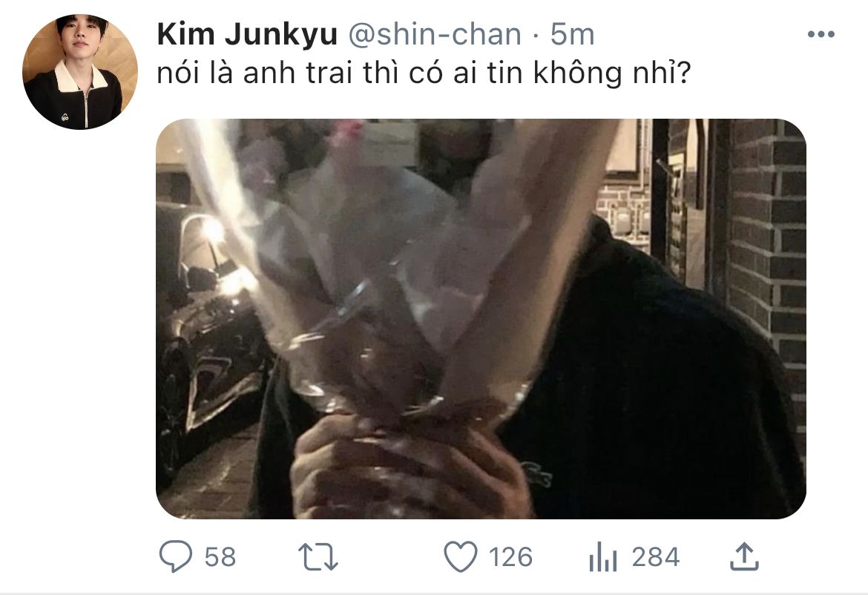Open the three-dot more options menu

coord(821,34)
